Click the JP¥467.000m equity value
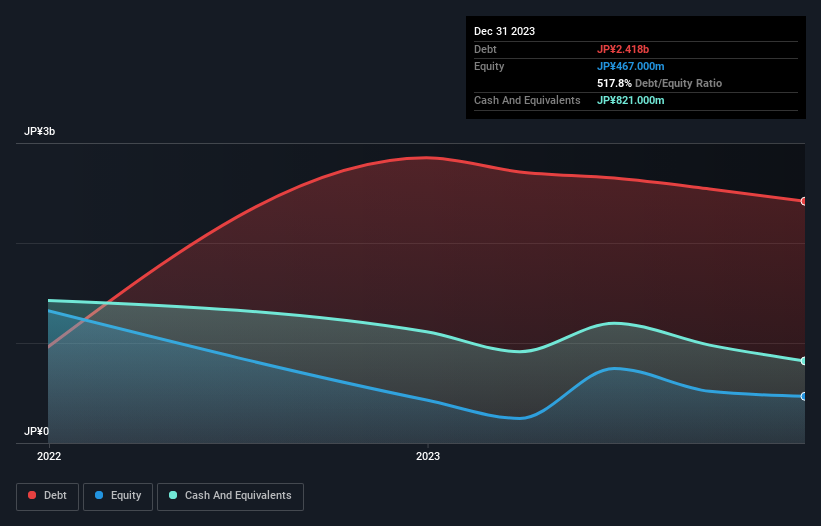The height and width of the screenshot is (526, 821). coord(630,66)
